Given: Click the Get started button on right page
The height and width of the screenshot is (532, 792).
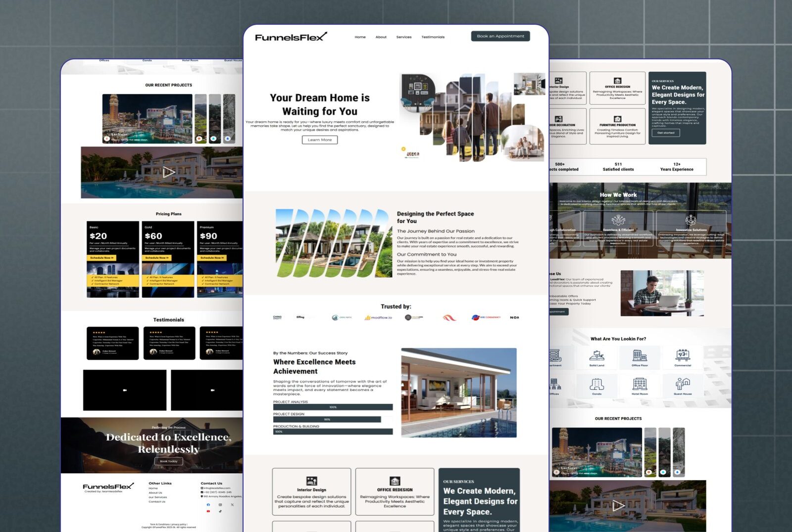Looking at the screenshot, I should pos(666,133).
